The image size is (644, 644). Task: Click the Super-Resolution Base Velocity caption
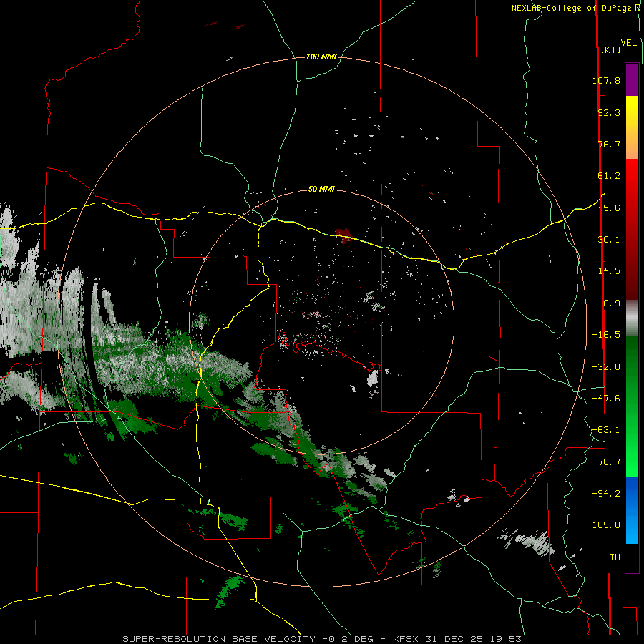click(x=322, y=639)
